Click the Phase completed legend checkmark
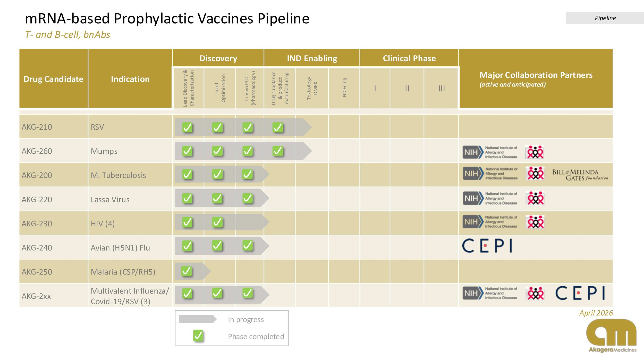Image resolution: width=644 pixels, height=362 pixels. [198, 335]
